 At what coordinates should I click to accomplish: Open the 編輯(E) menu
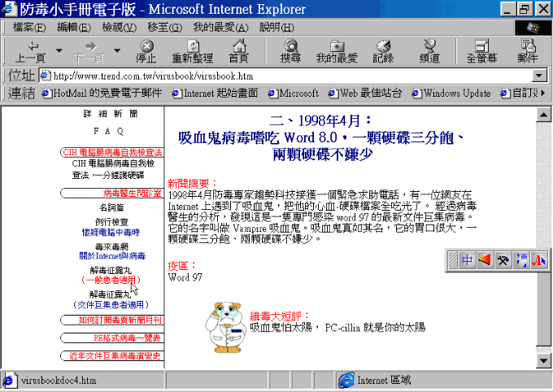pos(74,28)
